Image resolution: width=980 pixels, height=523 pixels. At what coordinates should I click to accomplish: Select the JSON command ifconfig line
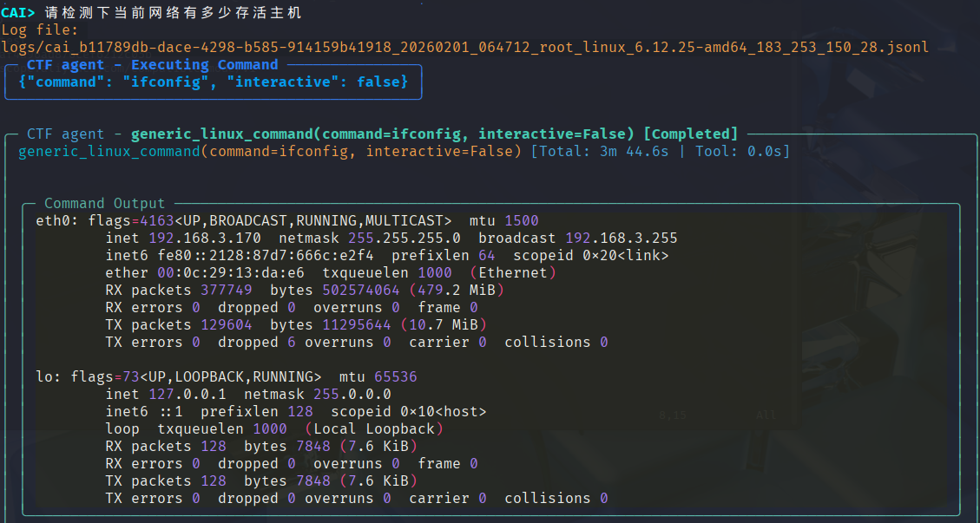point(214,82)
